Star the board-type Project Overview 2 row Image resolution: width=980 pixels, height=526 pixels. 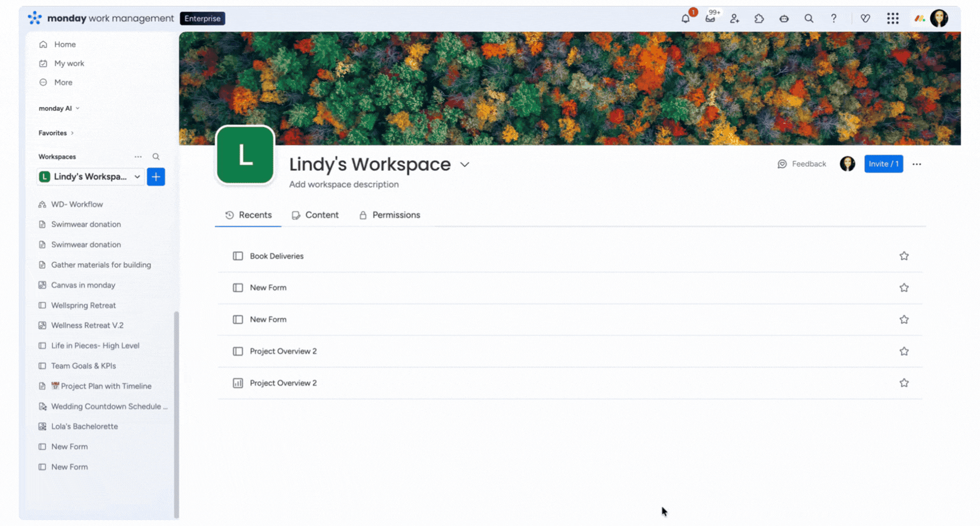[904, 352]
